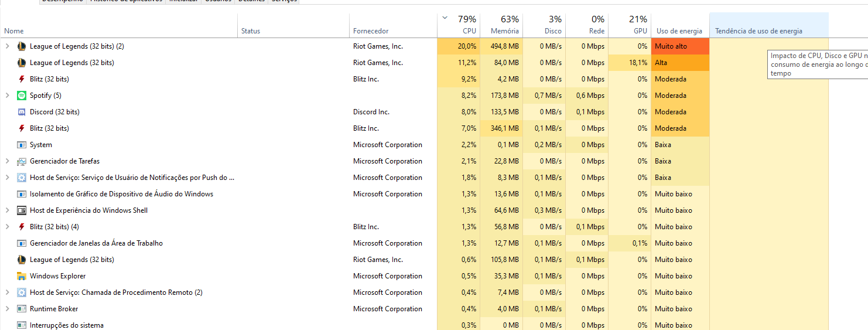Select the Spotify (5) process name
The image size is (868, 330).
click(x=46, y=96)
